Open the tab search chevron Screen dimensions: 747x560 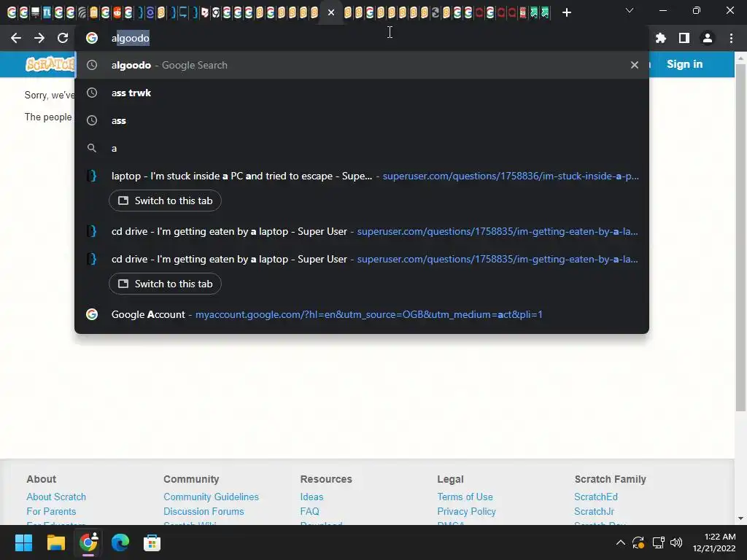tap(630, 10)
